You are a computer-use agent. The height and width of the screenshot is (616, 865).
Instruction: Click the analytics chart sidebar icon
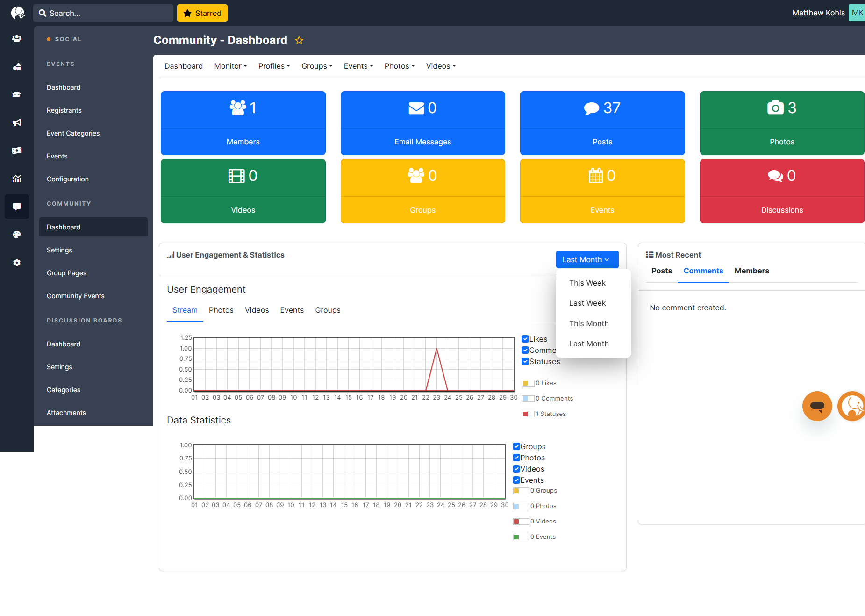17,179
